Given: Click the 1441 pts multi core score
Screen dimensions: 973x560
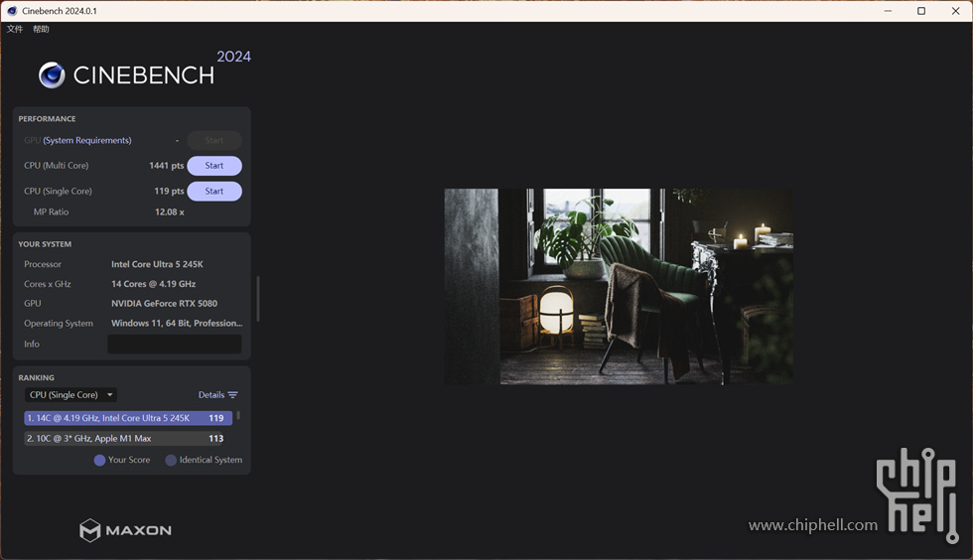Looking at the screenshot, I should (x=167, y=166).
